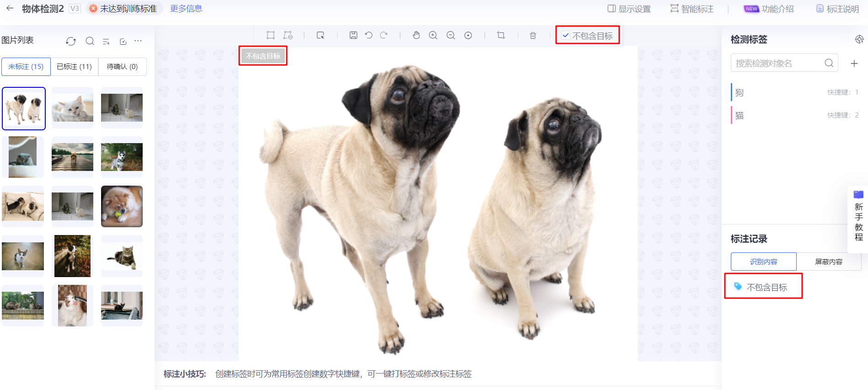868x390 pixels.
Task: Open the 屏蔽内容 tab in 标注记录
Action: [x=829, y=262]
